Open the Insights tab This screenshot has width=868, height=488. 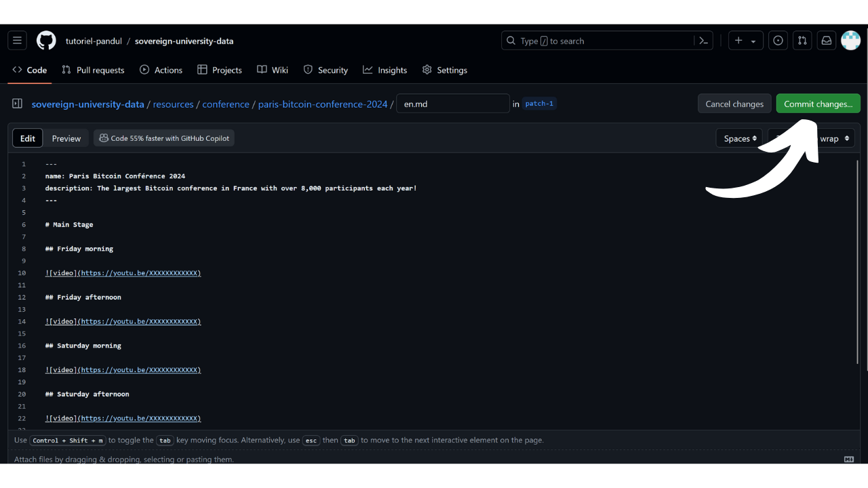pyautogui.click(x=385, y=70)
